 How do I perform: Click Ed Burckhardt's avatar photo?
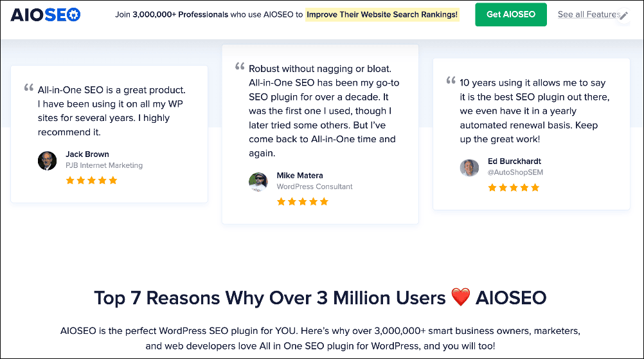point(469,168)
